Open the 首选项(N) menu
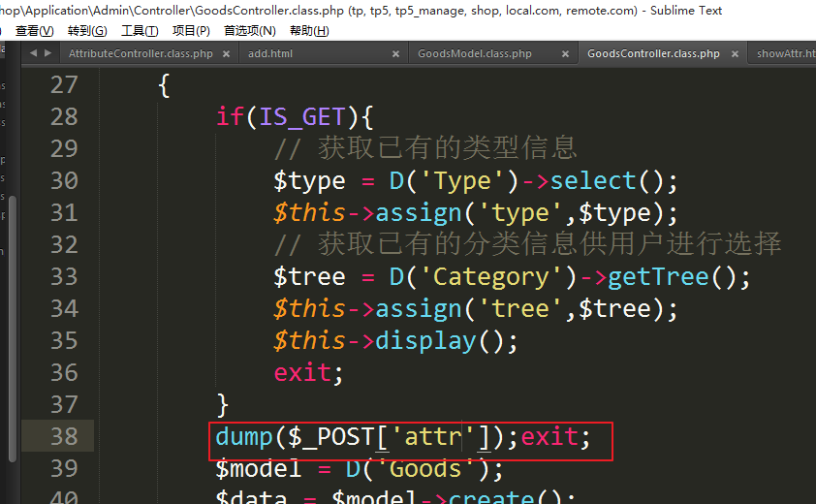The image size is (816, 504). coord(249,31)
